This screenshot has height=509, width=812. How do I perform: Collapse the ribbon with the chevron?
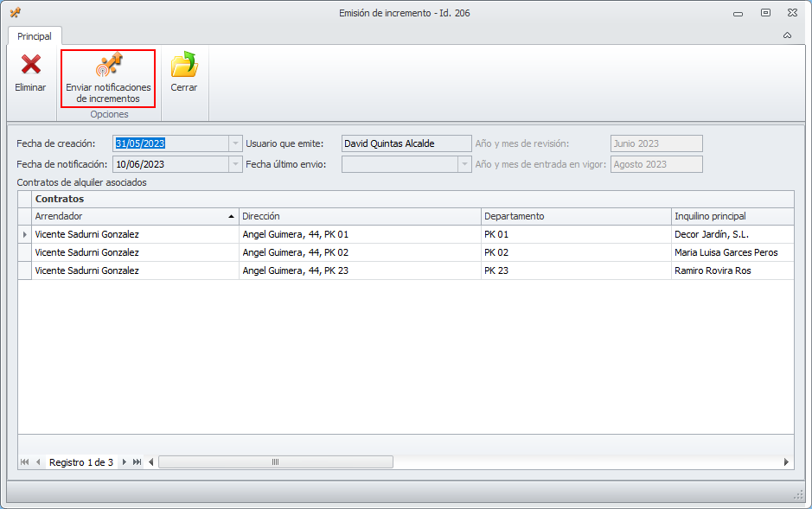(787, 35)
